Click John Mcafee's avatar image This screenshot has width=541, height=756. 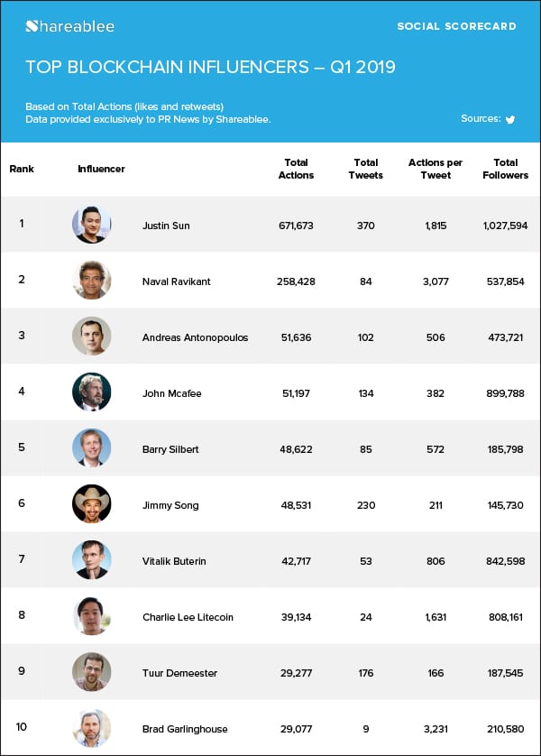(x=92, y=392)
